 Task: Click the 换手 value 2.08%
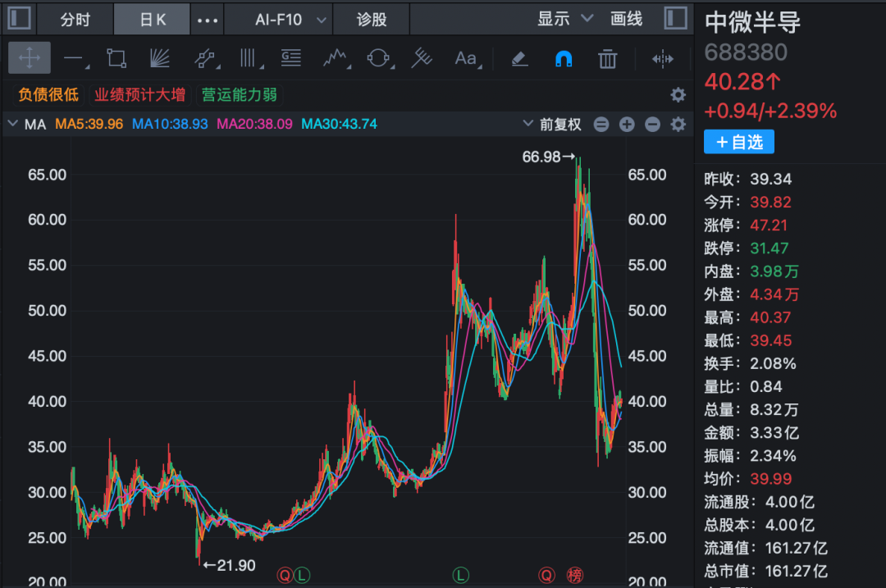(773, 363)
